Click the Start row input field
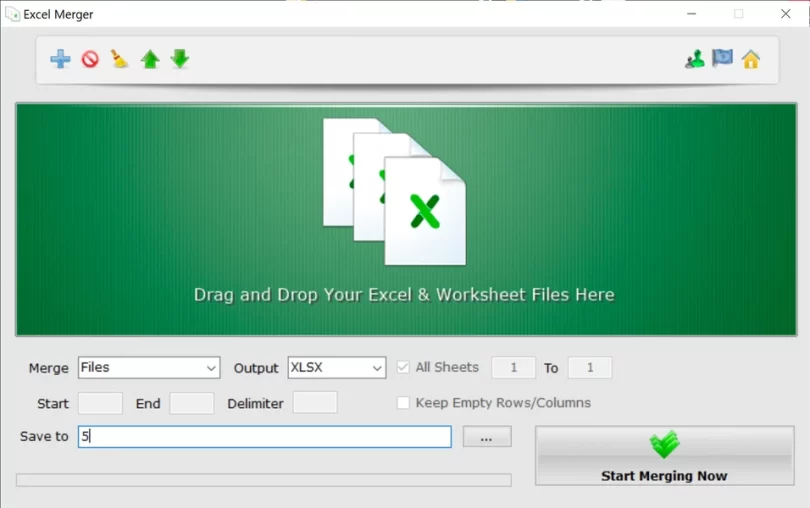Viewport: 810px width, 508px height. 100,403
